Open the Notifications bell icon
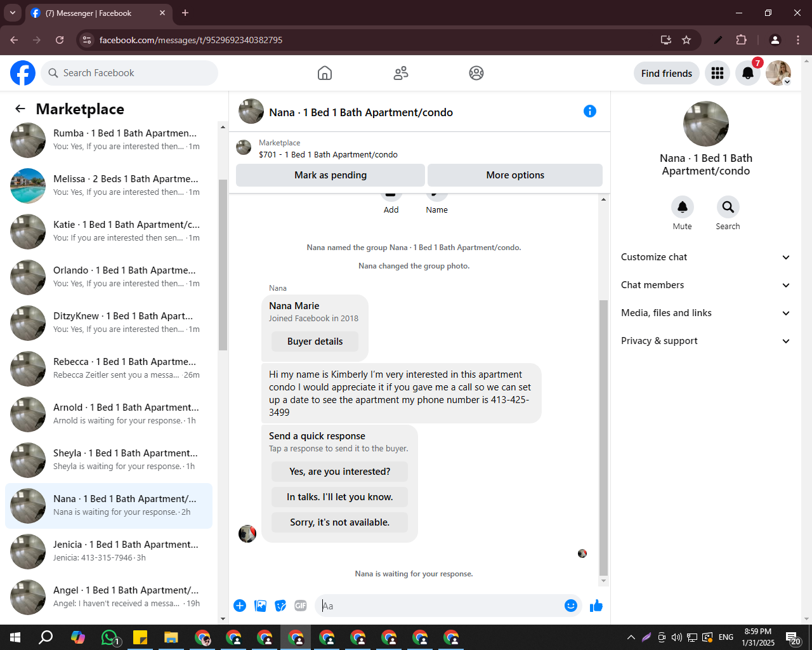812x650 pixels. pyautogui.click(x=748, y=73)
